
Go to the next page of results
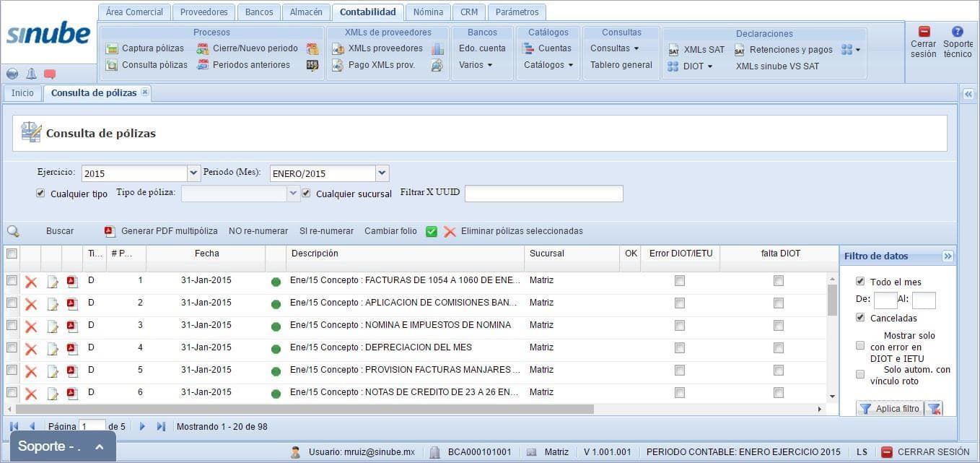[x=142, y=427]
